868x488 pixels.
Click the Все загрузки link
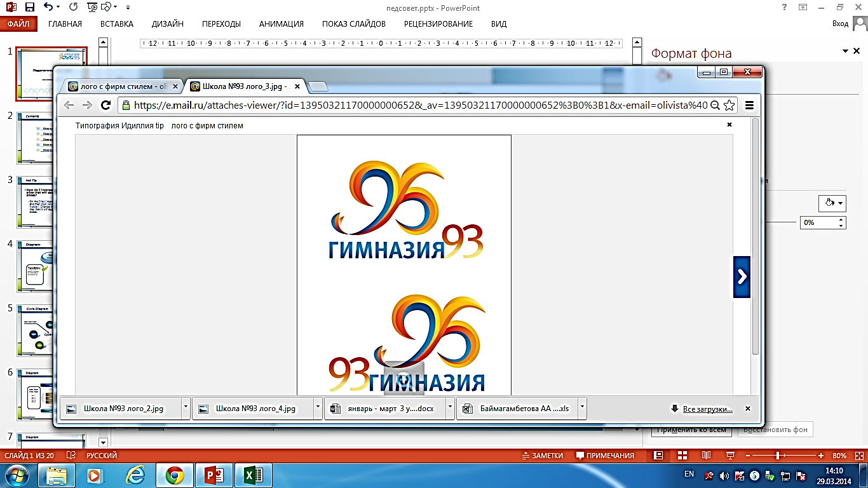tap(707, 409)
